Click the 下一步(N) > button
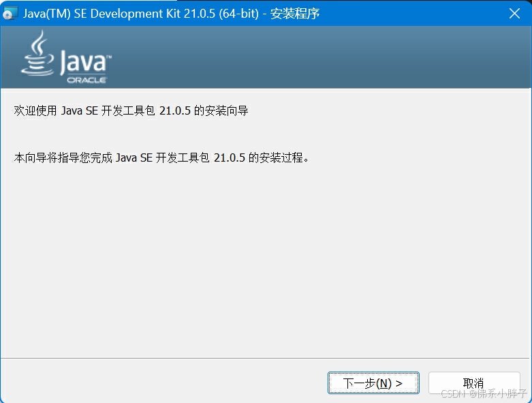532x403 pixels. pos(373,383)
